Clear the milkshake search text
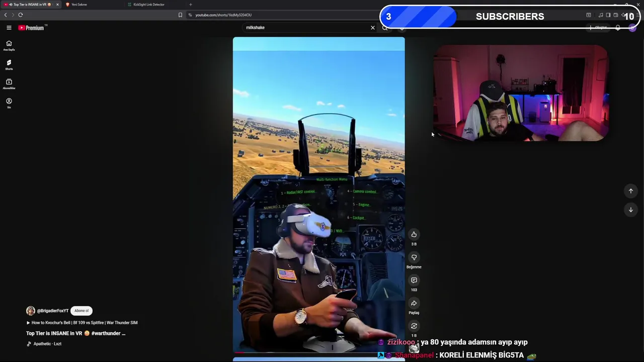This screenshot has height=362, width=644. tap(373, 28)
